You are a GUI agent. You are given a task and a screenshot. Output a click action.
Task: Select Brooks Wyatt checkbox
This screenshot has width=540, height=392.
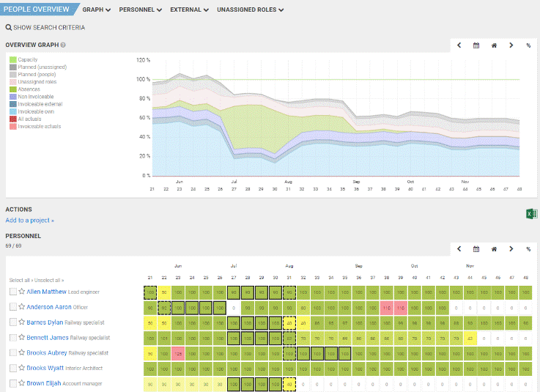(13, 368)
